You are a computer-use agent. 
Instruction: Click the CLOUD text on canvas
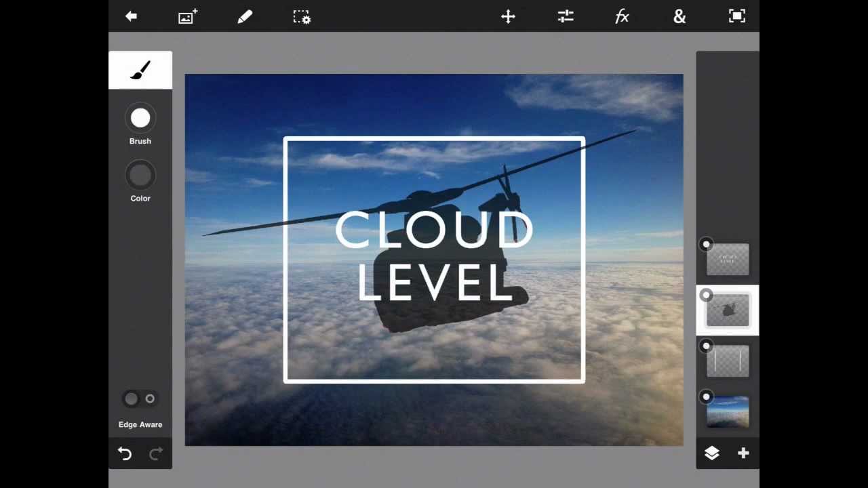click(x=434, y=230)
